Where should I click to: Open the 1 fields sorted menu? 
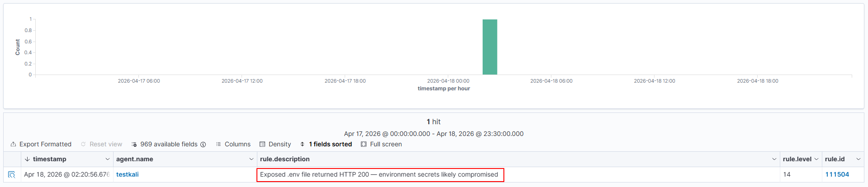[330, 144]
